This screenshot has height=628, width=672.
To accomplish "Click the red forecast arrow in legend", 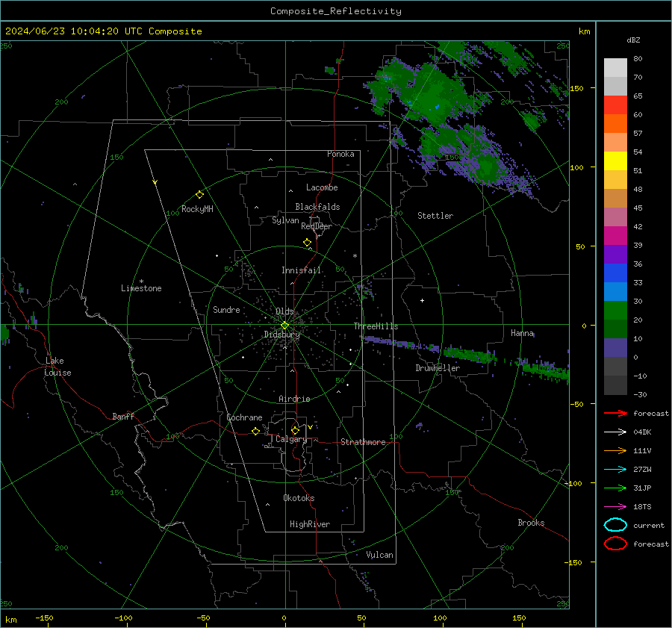I will 615,413.
